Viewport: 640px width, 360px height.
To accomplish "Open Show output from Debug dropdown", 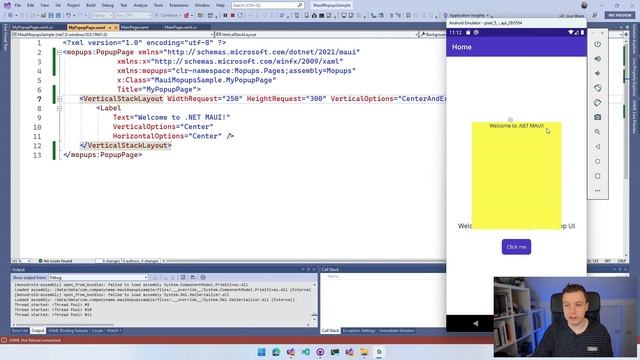I will [x=98, y=278].
